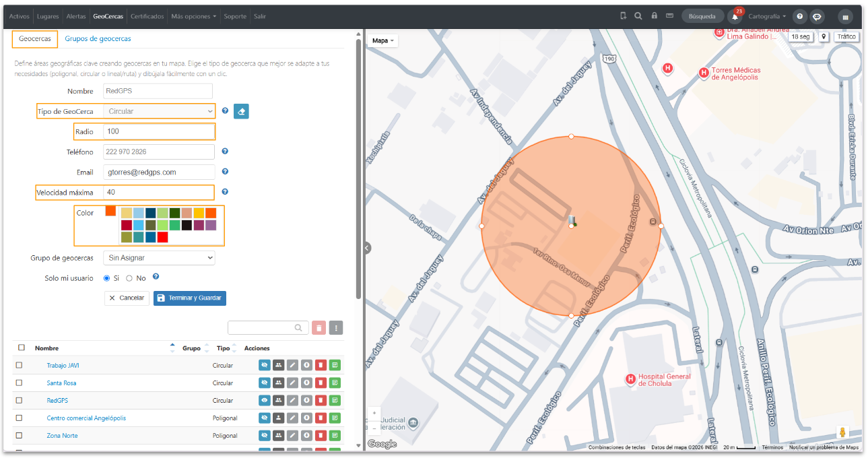Image resolution: width=868 pixels, height=458 pixels.
Task: Click the location pin button on the map
Action: pos(824,36)
